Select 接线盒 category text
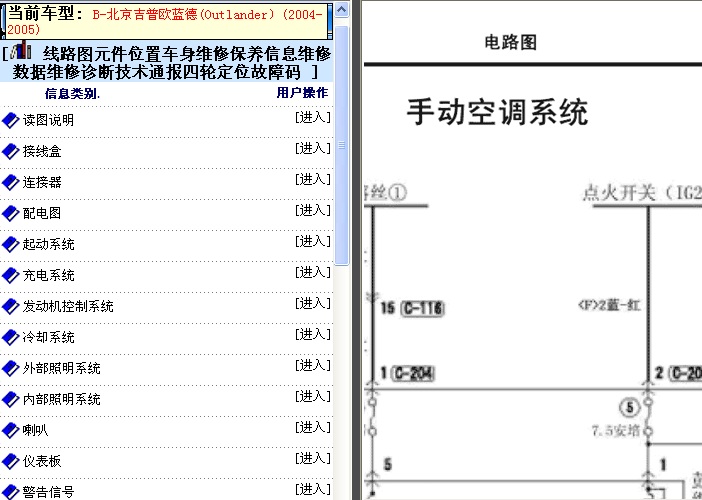This screenshot has height=500, width=702. pos(42,151)
